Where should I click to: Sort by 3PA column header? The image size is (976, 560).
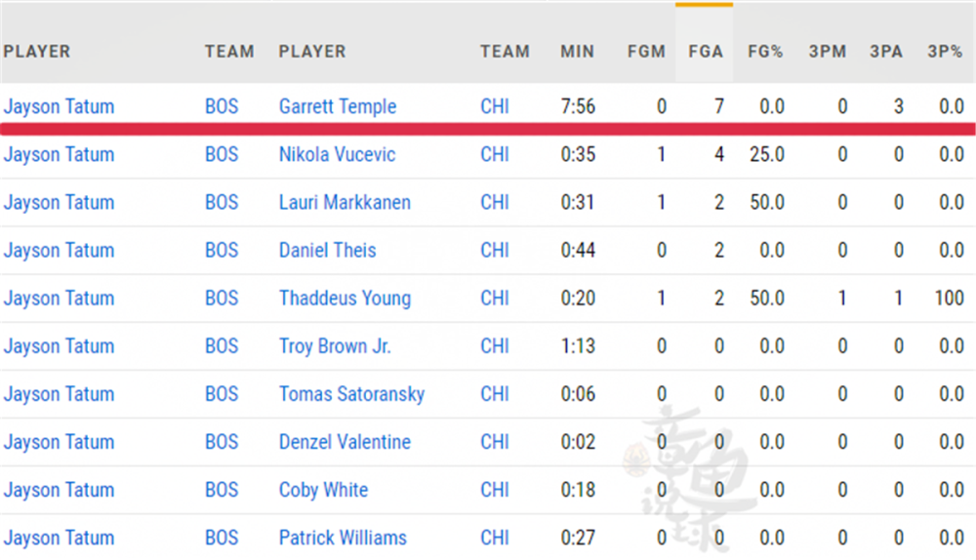click(x=886, y=52)
